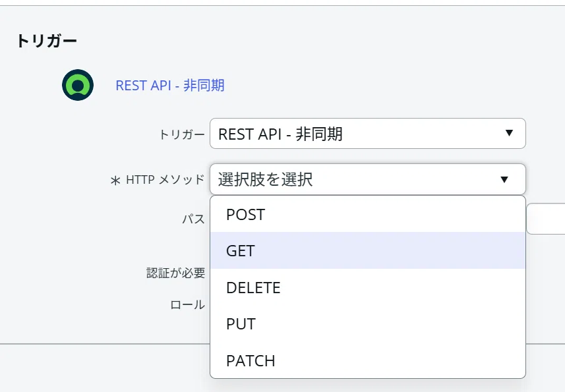
Task: Select POST from the method list
Action: click(x=367, y=215)
